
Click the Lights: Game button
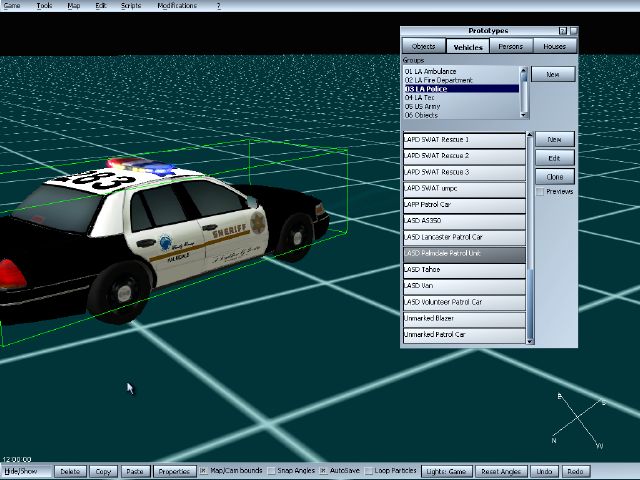[x=447, y=471]
